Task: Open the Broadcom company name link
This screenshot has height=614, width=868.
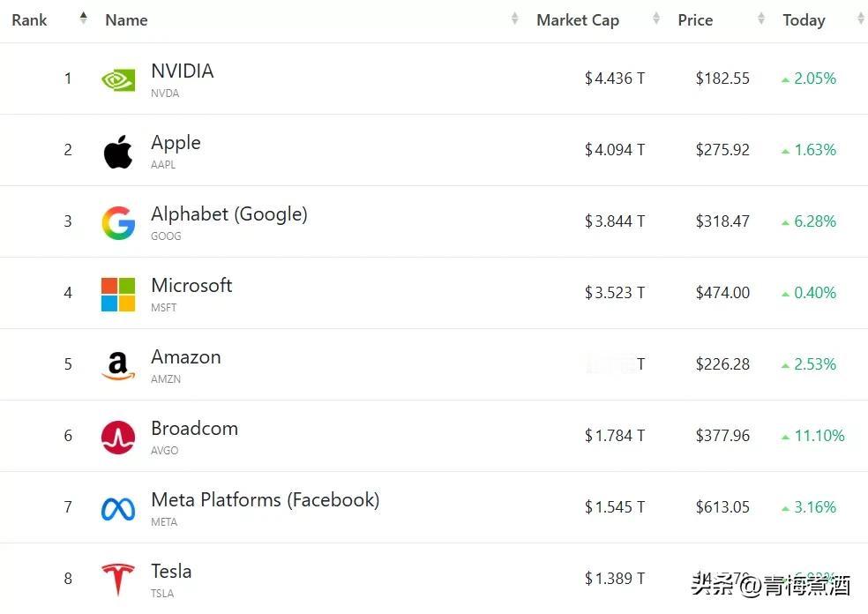Action: click(x=194, y=429)
